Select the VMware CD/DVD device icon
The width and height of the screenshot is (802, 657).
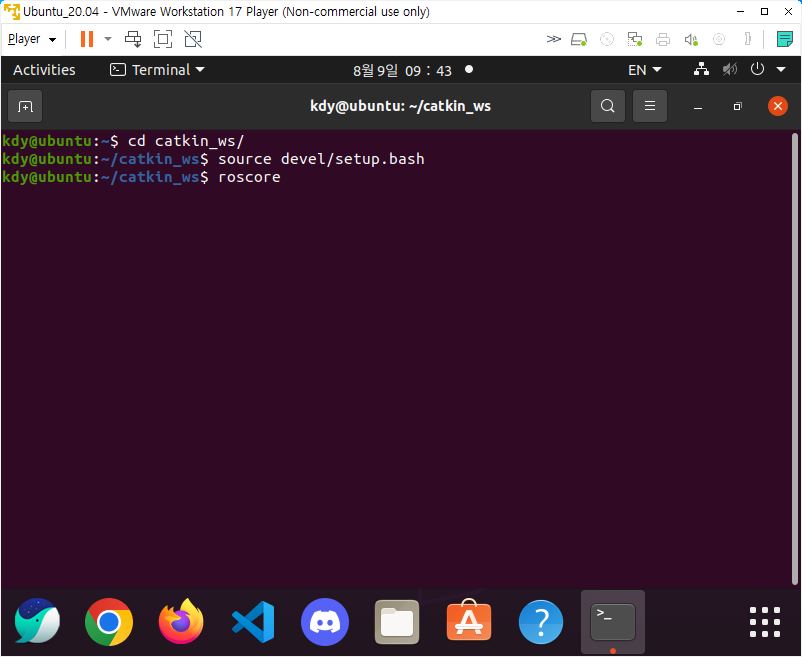click(607, 39)
